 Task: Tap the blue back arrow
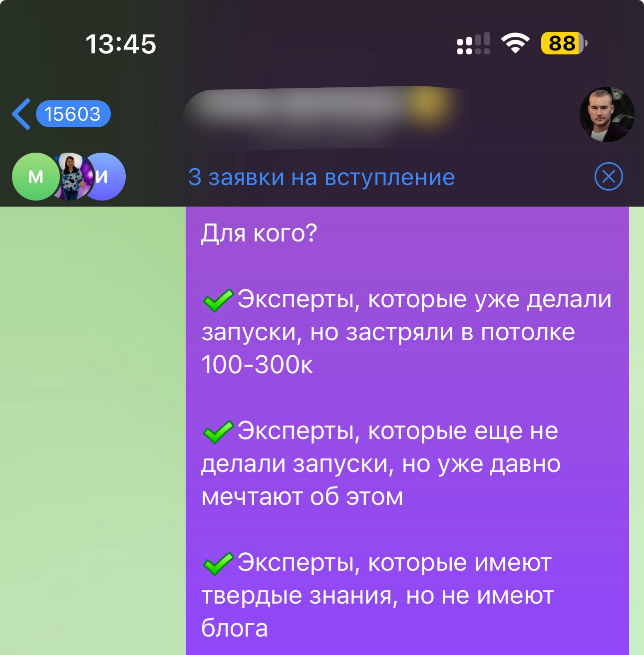point(21,114)
